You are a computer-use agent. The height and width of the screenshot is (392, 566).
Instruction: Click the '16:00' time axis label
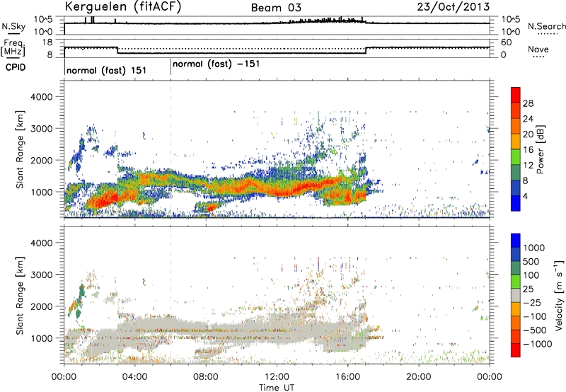coord(347,377)
